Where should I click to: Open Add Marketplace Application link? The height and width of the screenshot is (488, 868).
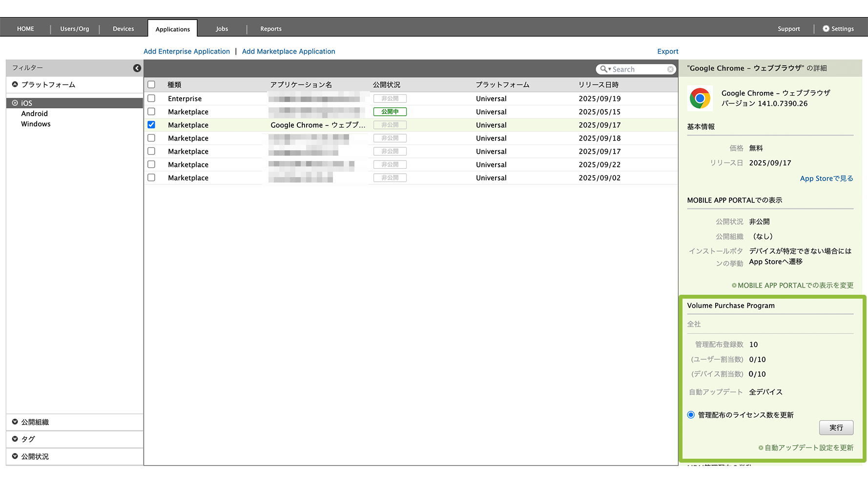click(x=289, y=51)
